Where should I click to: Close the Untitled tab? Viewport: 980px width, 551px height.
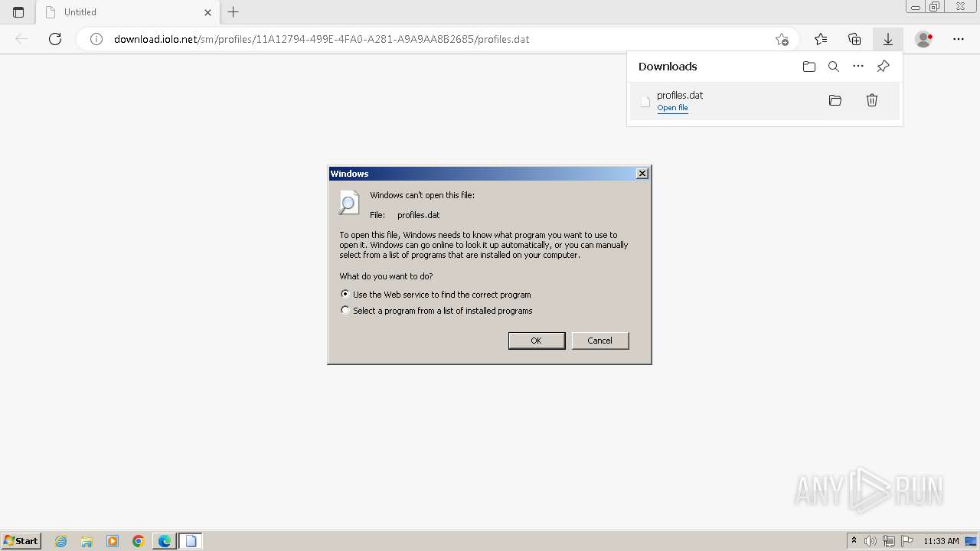click(x=208, y=12)
